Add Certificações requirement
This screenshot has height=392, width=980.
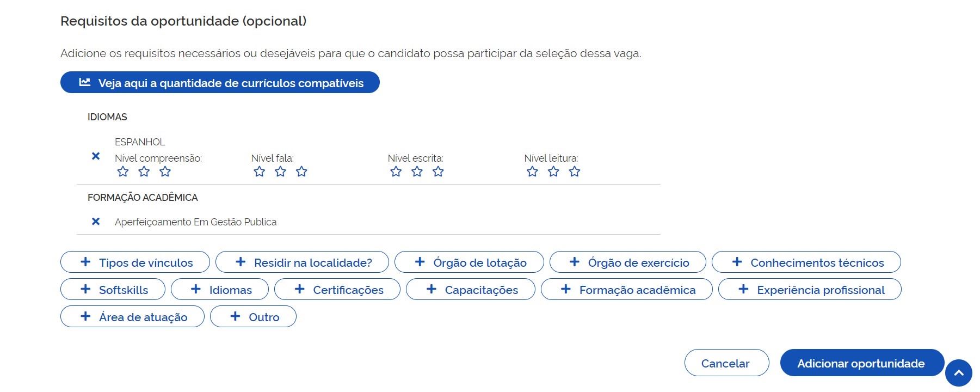point(337,290)
